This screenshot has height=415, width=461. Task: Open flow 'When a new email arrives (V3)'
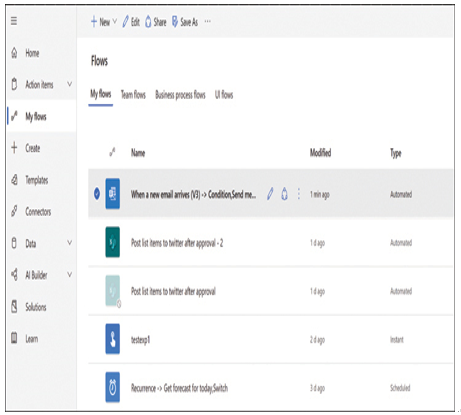pyautogui.click(x=194, y=194)
